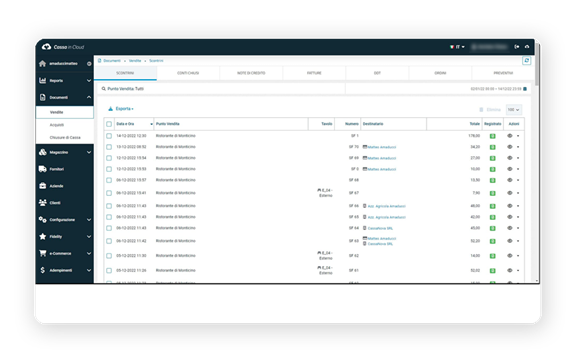Switch to the Note di Credito tab
Viewport: 576px width, 362px height.
point(251,73)
